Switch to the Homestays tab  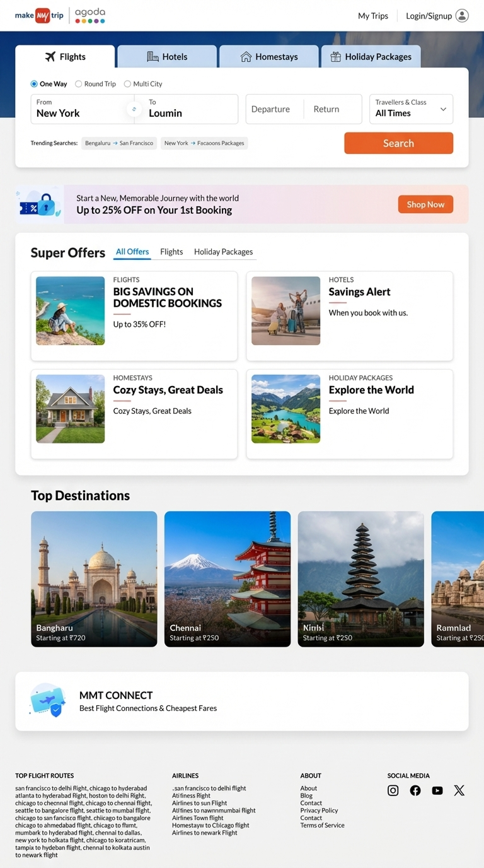(x=269, y=57)
